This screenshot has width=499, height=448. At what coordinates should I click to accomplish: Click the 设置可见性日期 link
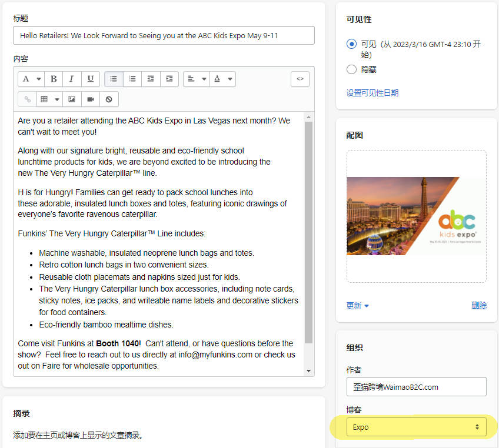pyautogui.click(x=372, y=93)
